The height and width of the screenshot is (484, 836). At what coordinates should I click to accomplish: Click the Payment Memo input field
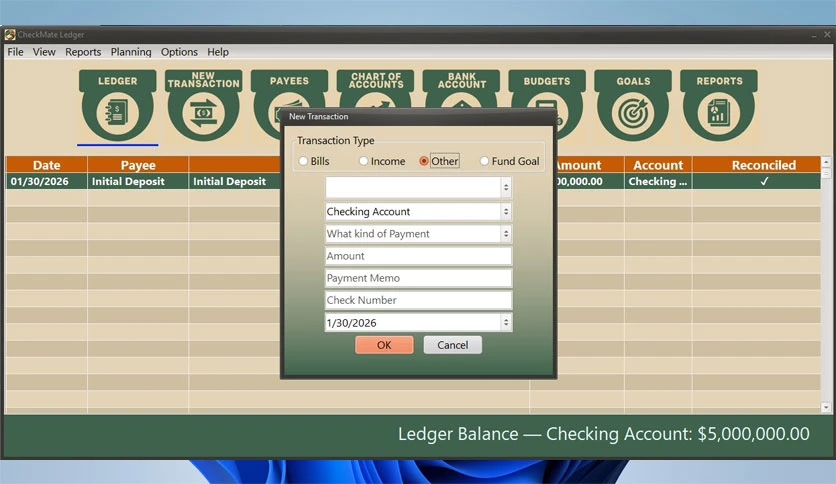pyautogui.click(x=419, y=278)
